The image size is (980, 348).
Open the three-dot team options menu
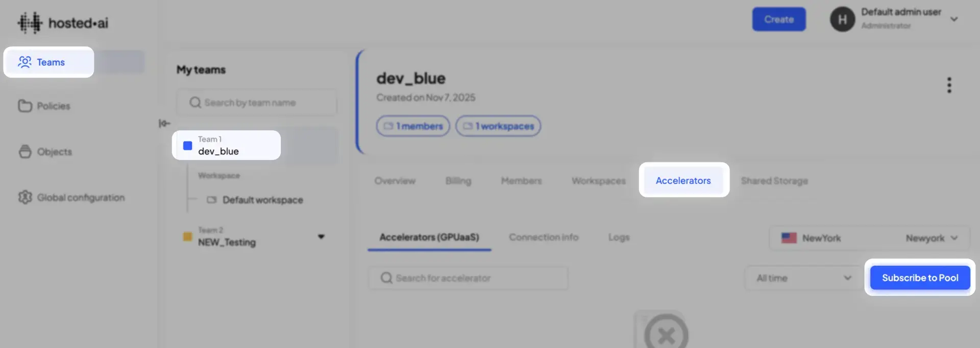pyautogui.click(x=949, y=85)
